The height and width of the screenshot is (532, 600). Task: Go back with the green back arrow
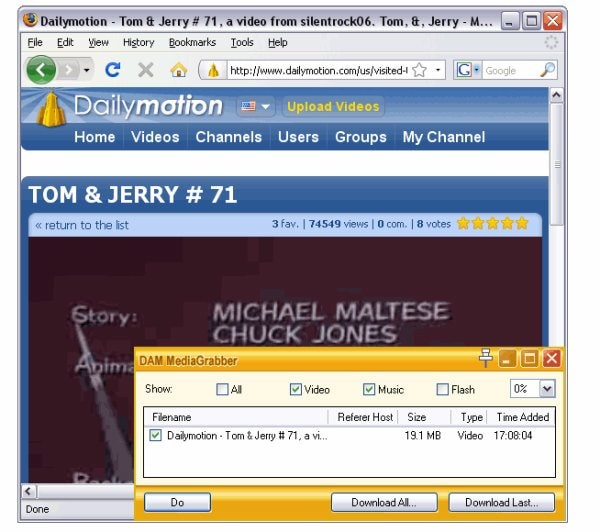pyautogui.click(x=41, y=70)
